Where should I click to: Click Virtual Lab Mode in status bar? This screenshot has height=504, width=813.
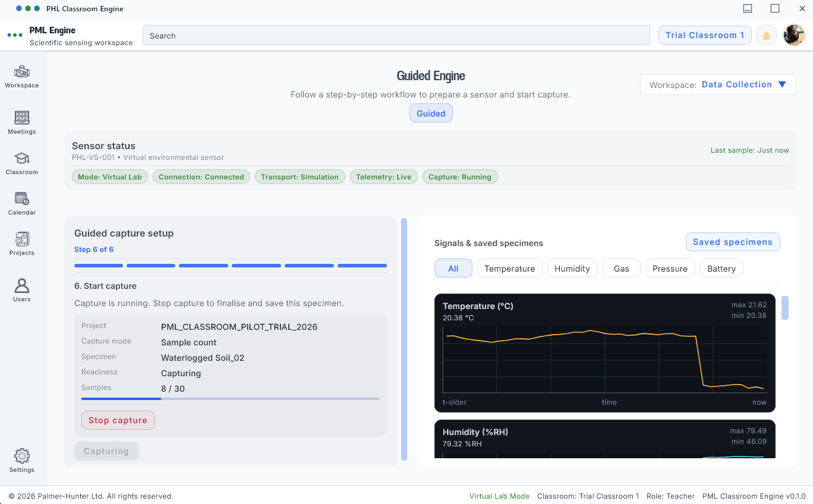(499, 496)
